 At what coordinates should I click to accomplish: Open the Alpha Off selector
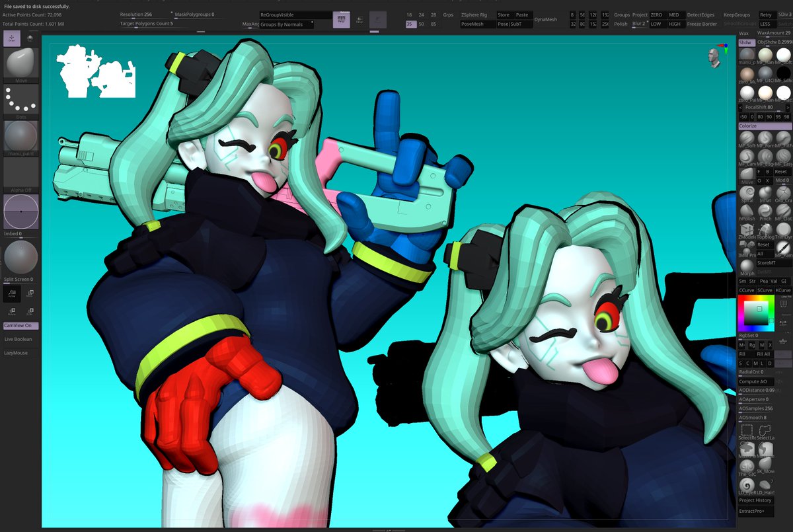21,175
